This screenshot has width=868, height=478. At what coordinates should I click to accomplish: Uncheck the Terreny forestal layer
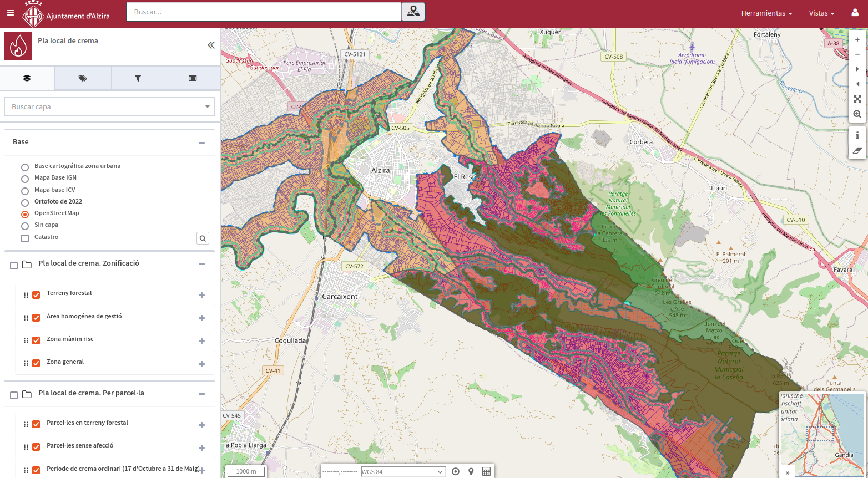coord(36,295)
